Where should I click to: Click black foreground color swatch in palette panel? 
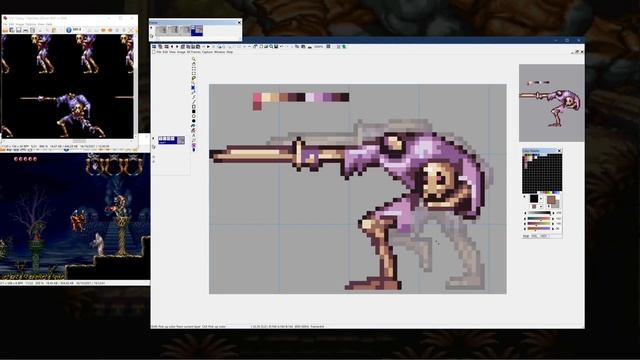(x=534, y=199)
